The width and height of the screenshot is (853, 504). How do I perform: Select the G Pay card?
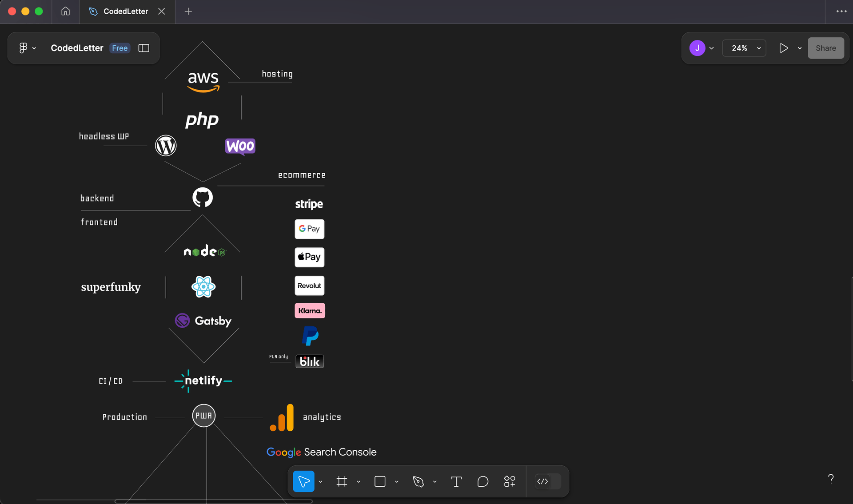point(310,229)
